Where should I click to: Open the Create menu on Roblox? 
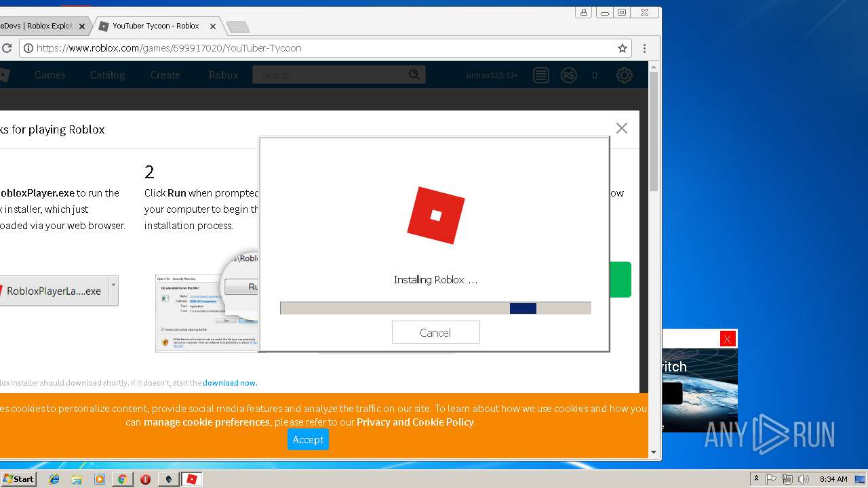(x=165, y=75)
